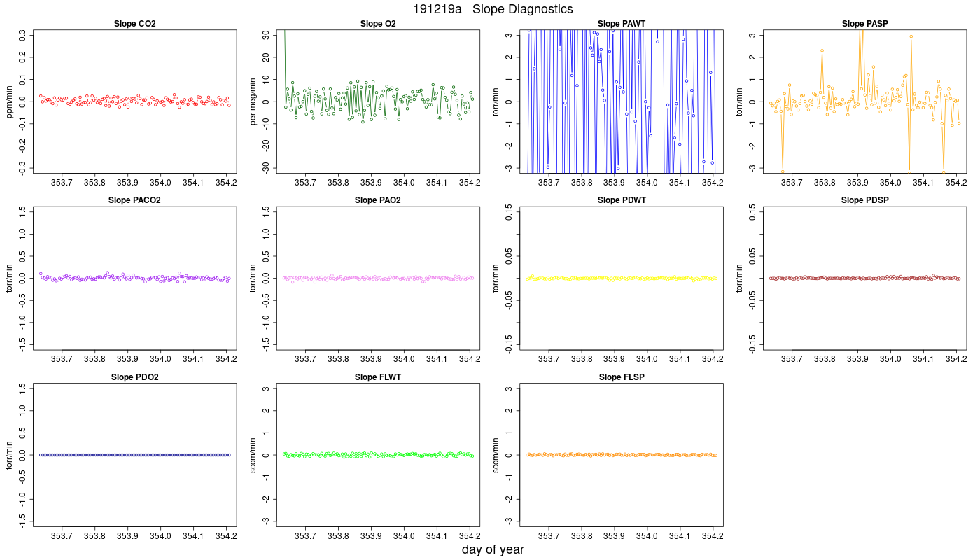Click the -20 y-axis tick of Slope O2

point(267,146)
